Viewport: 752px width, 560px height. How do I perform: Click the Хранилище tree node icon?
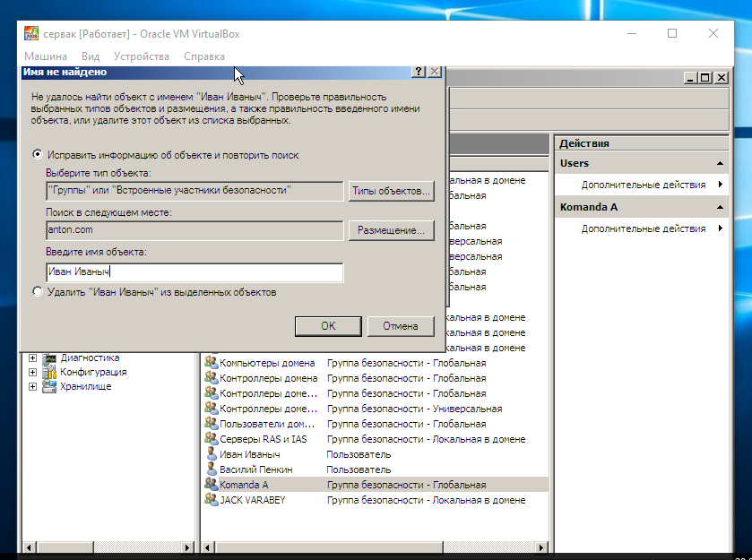coord(50,386)
